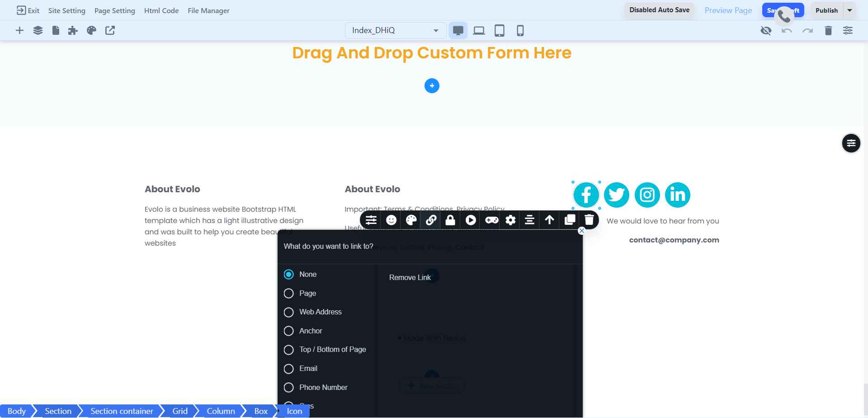Open the color palette theme icon

click(91, 30)
